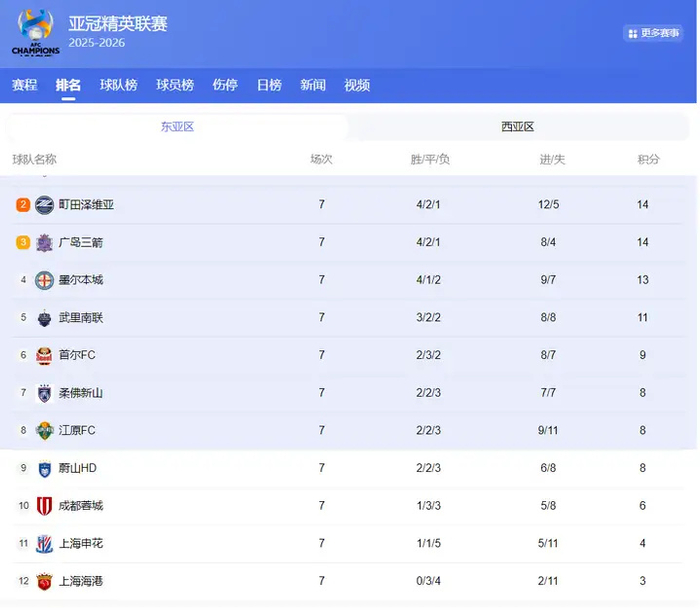Click the 广岛三箭 club badge

44,242
